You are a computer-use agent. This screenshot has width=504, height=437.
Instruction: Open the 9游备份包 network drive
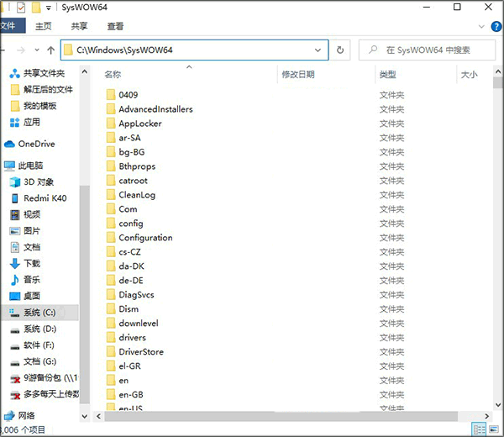click(x=44, y=378)
